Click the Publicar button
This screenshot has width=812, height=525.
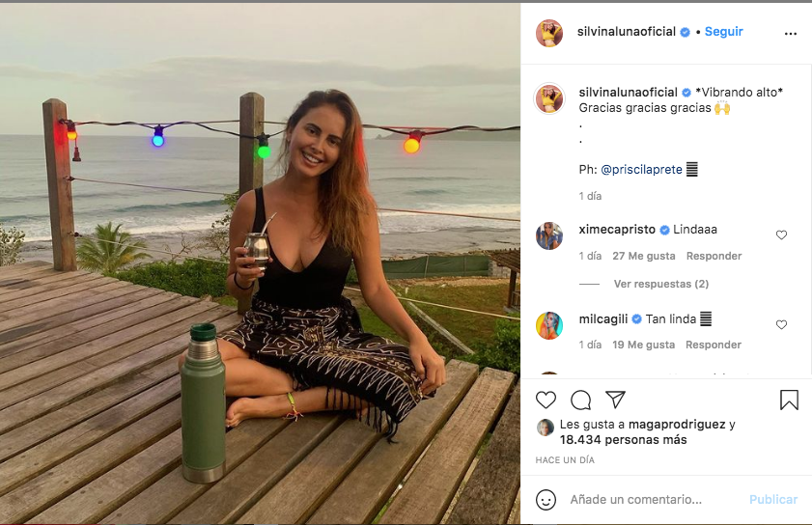(x=773, y=500)
